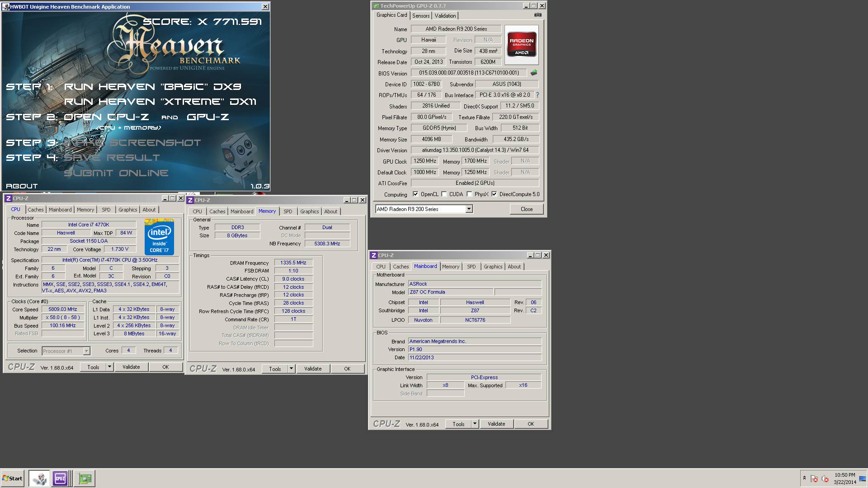Click Submit Online in Heaven app
This screenshot has height=488, width=868.
tap(116, 173)
